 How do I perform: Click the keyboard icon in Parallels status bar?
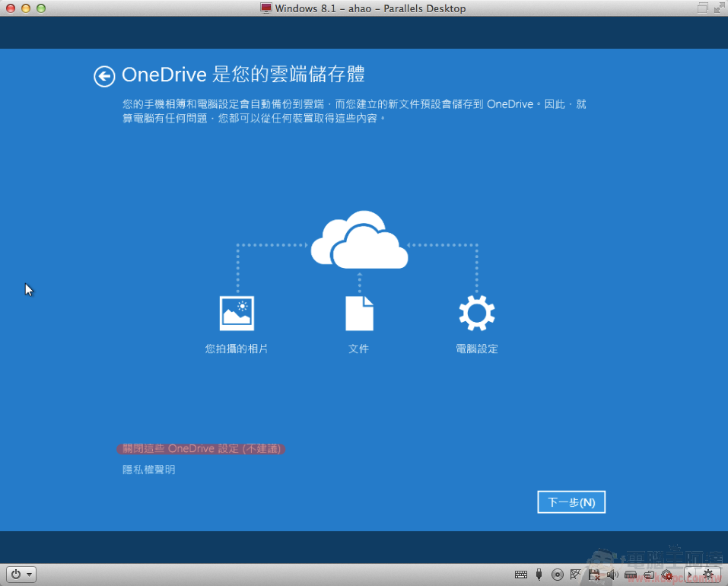coord(521,575)
